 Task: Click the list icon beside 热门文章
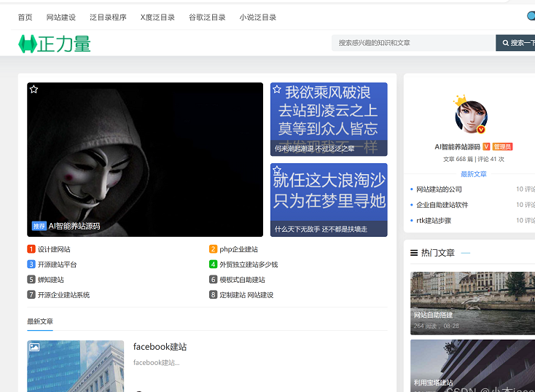click(x=414, y=253)
